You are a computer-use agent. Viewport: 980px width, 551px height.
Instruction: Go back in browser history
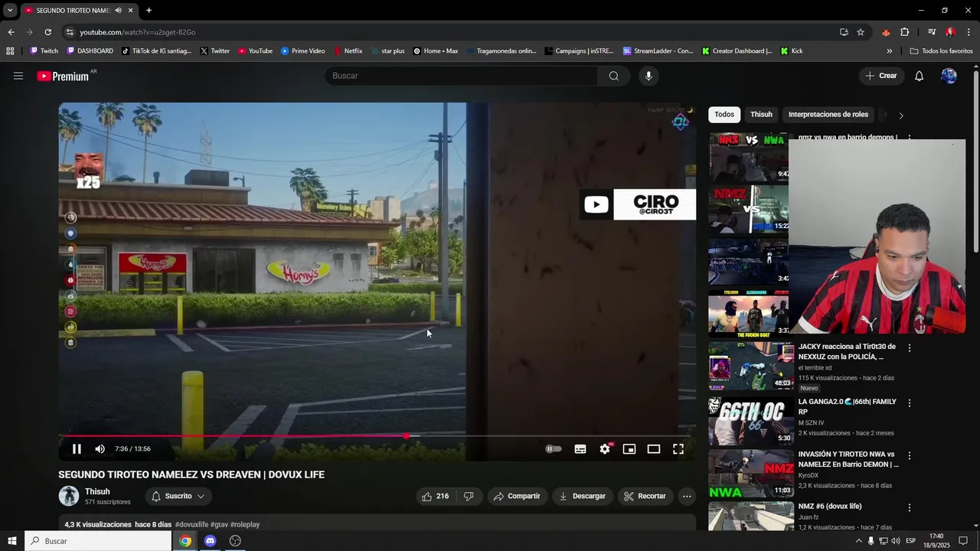[x=11, y=32]
